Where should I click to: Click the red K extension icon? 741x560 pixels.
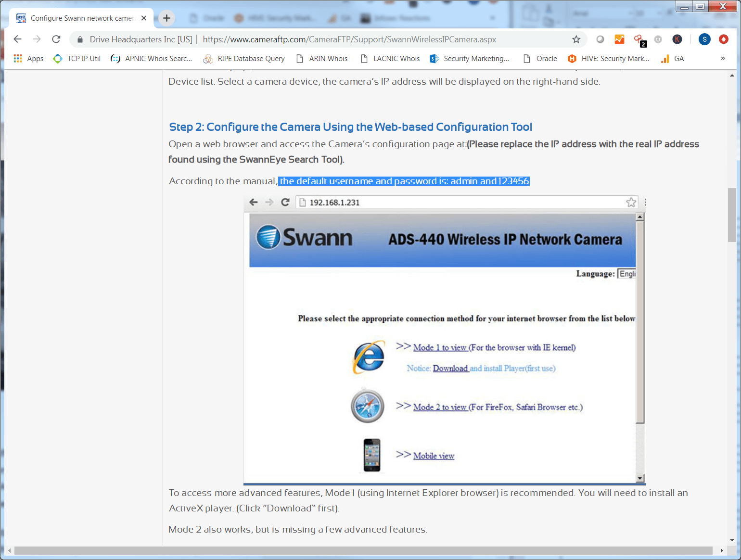click(677, 39)
